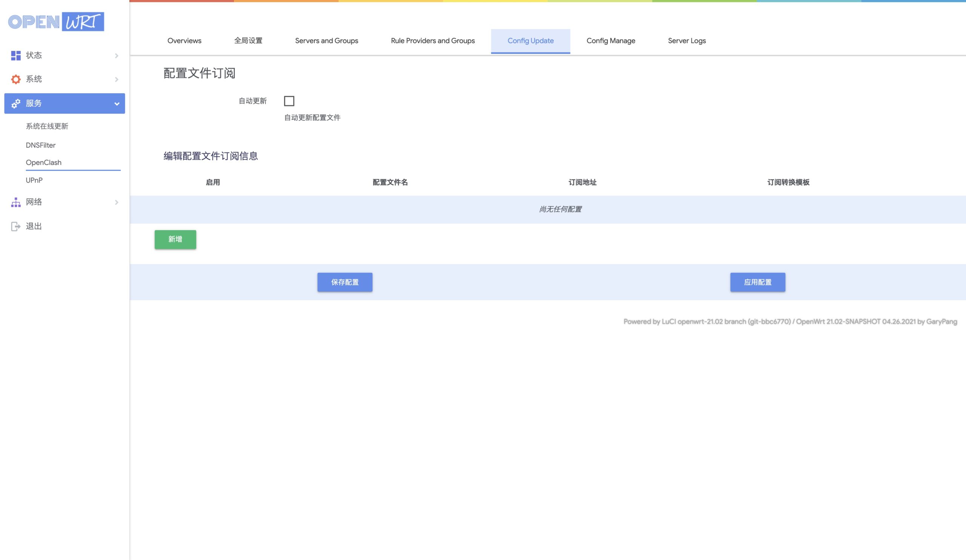Click the green 新增 add button
The height and width of the screenshot is (560, 966).
(175, 240)
